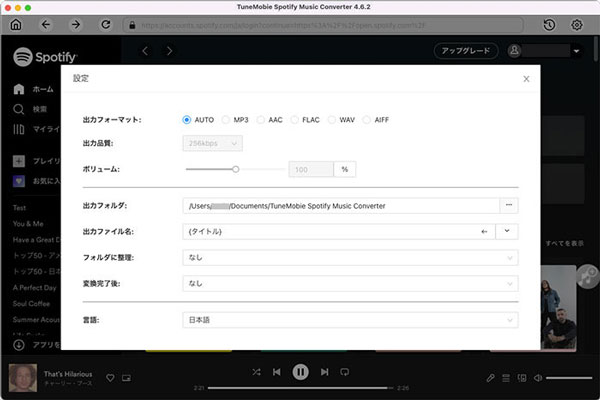Adjust the volume slider in settings

(236, 169)
